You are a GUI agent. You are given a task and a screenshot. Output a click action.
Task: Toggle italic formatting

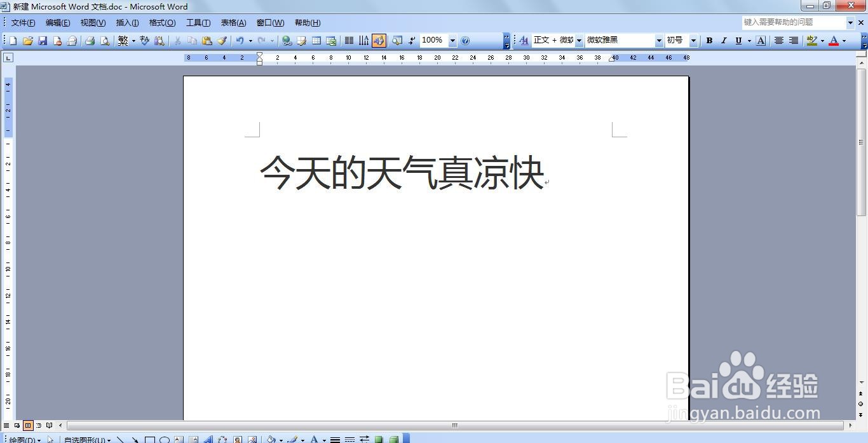(x=724, y=41)
